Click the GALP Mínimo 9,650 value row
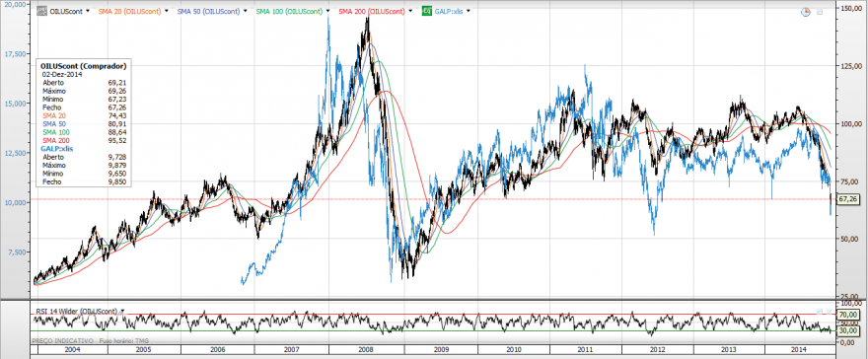868x359 pixels. coord(85,174)
